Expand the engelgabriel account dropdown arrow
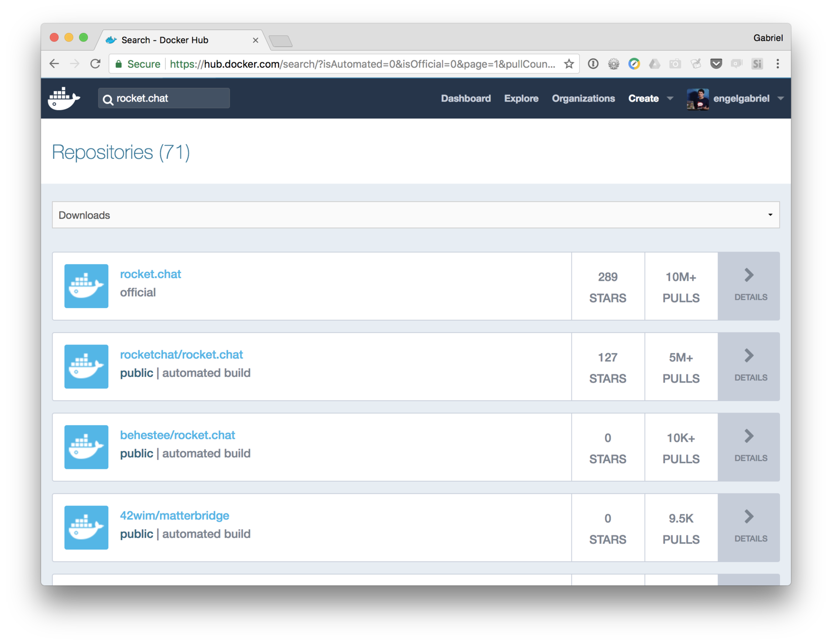832x644 pixels. [780, 99]
